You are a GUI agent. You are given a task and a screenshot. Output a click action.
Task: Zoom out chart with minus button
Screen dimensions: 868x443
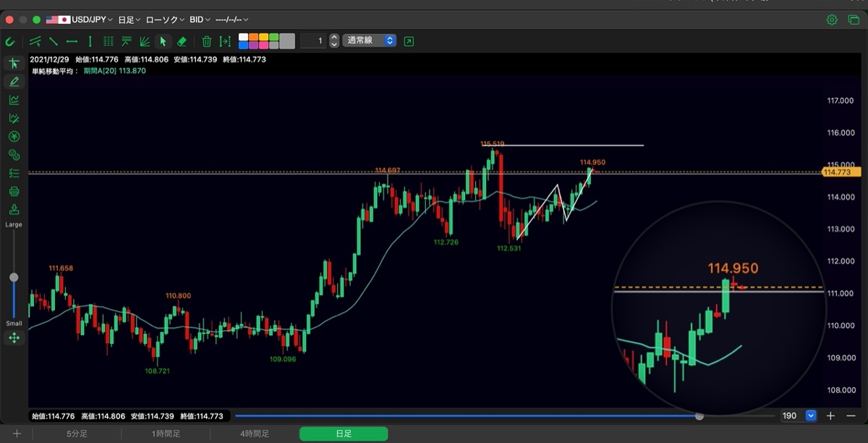pyautogui.click(x=851, y=415)
